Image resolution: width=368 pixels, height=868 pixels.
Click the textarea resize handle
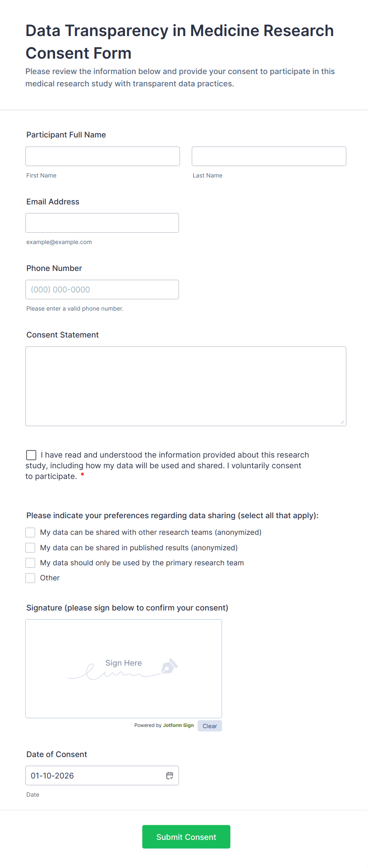click(342, 422)
